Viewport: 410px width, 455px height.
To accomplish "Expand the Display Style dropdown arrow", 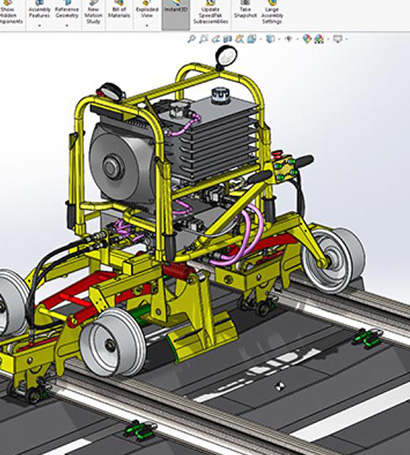I will (279, 39).
